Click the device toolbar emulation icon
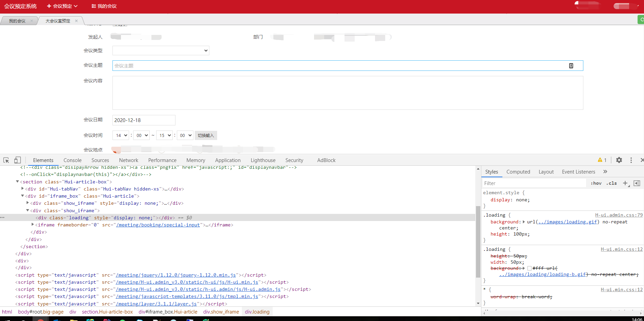644x321 pixels. [x=17, y=160]
